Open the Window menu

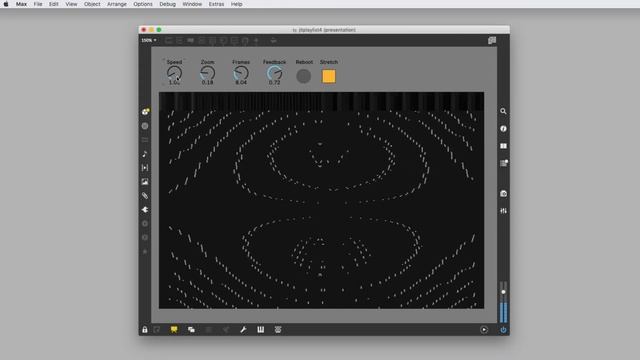click(x=192, y=4)
